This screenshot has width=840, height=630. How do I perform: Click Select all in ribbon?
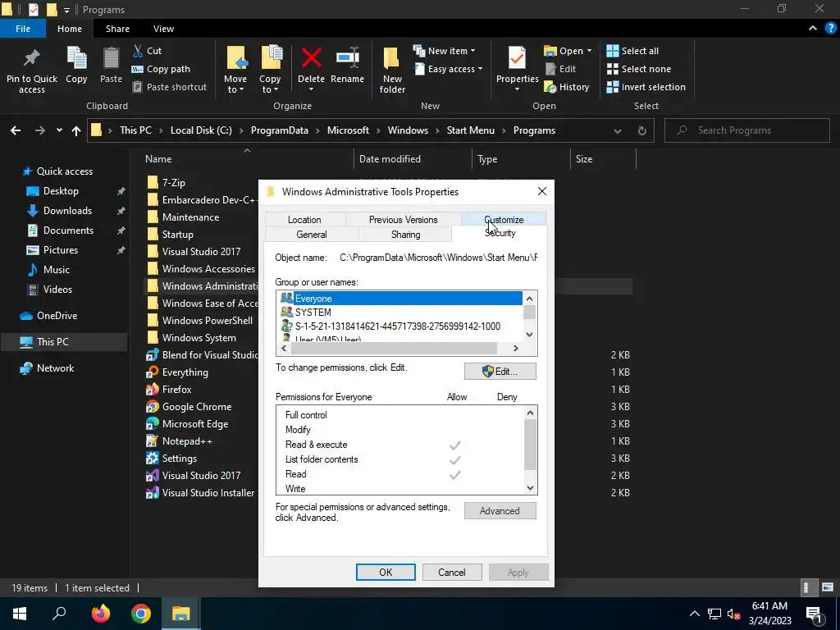(x=632, y=51)
